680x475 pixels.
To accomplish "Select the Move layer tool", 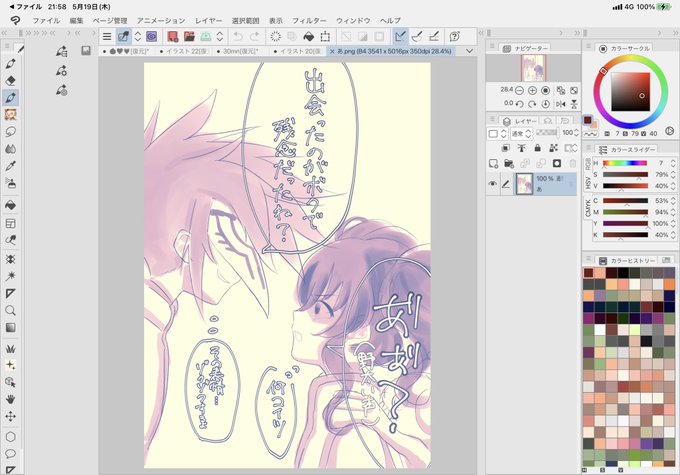I will pos(10,416).
